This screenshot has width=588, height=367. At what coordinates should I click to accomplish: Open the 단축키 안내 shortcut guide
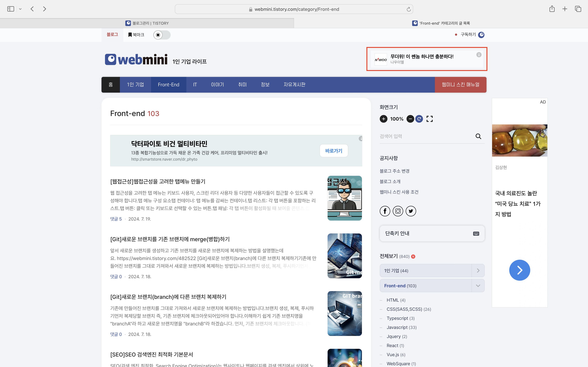pos(432,233)
